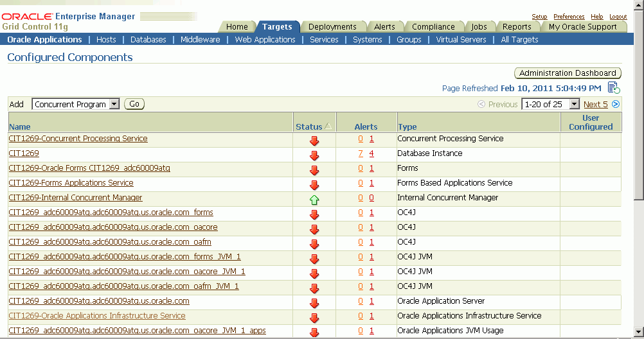Click the red down status icon for CIT1269 Database Instance
The width and height of the screenshot is (644, 339).
[x=314, y=155]
